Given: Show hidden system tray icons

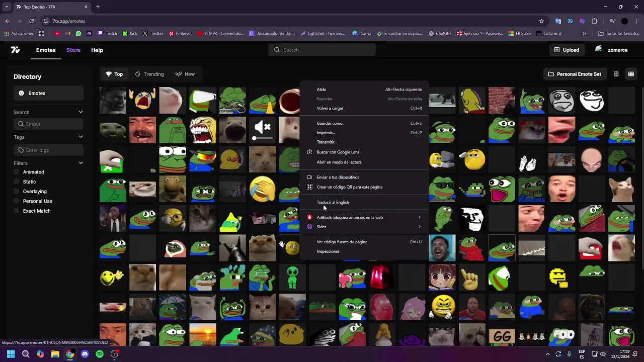Looking at the screenshot, I should (547, 354).
